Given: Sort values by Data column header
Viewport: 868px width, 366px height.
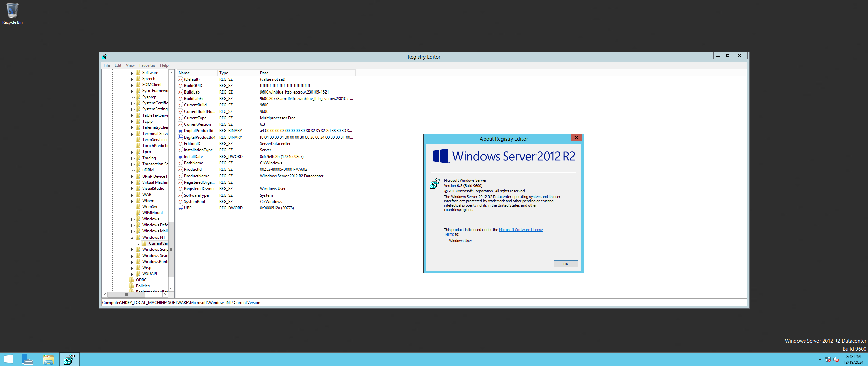Looking at the screenshot, I should (x=307, y=73).
